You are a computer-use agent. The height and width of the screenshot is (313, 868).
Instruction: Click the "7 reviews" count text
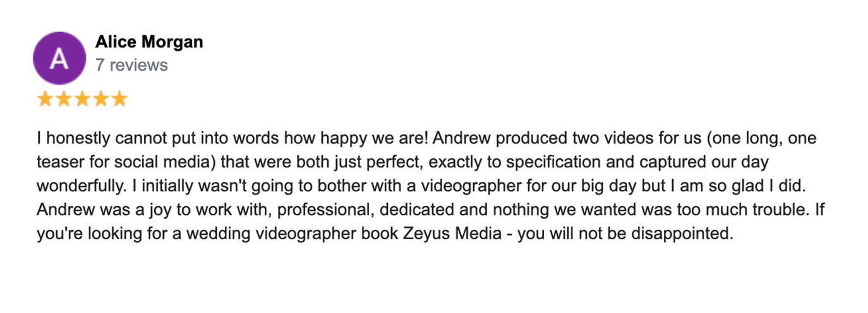tap(131, 65)
